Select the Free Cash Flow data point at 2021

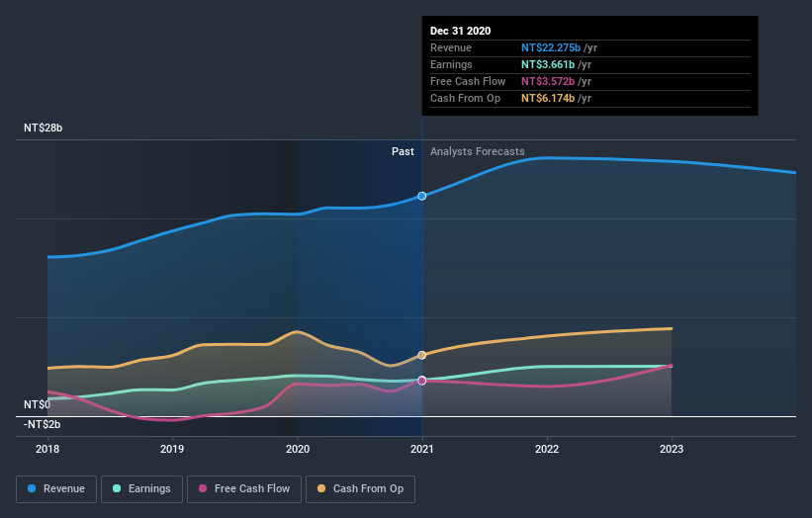422,381
